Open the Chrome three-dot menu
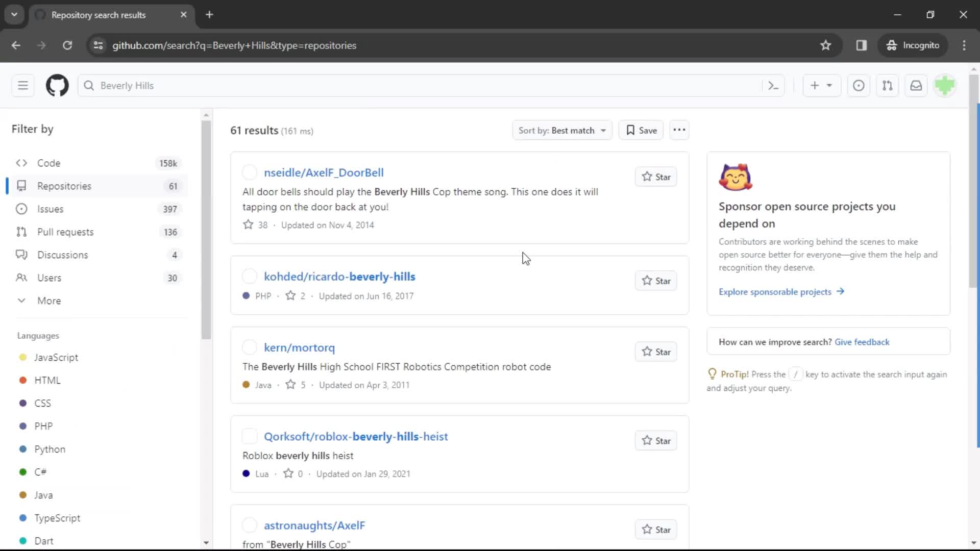 [964, 45]
